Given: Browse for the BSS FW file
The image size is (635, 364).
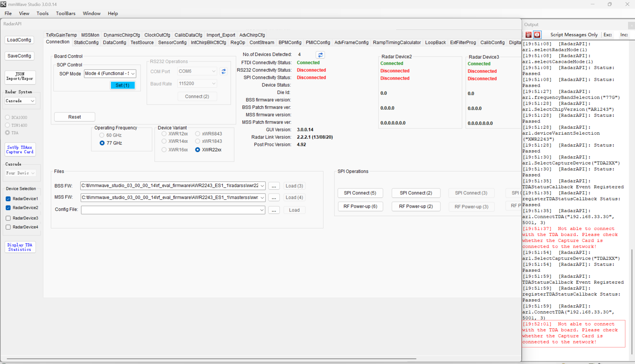Looking at the screenshot, I should pyautogui.click(x=274, y=186).
